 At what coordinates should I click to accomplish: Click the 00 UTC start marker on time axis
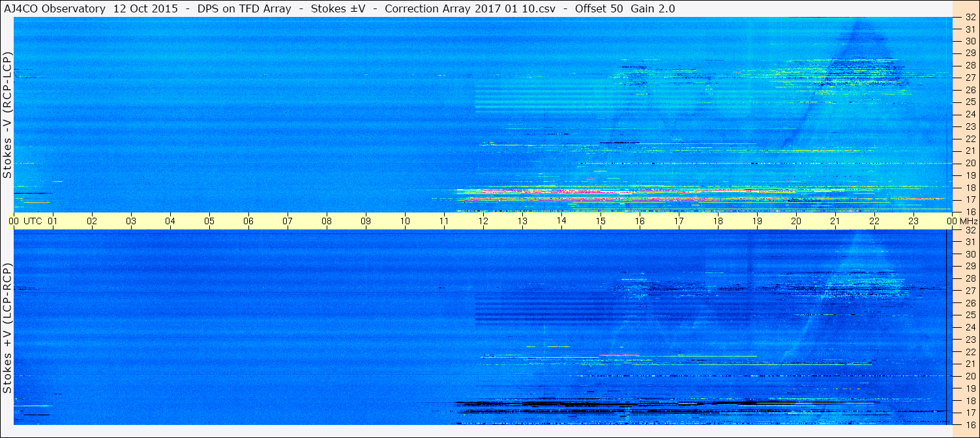pos(26,221)
